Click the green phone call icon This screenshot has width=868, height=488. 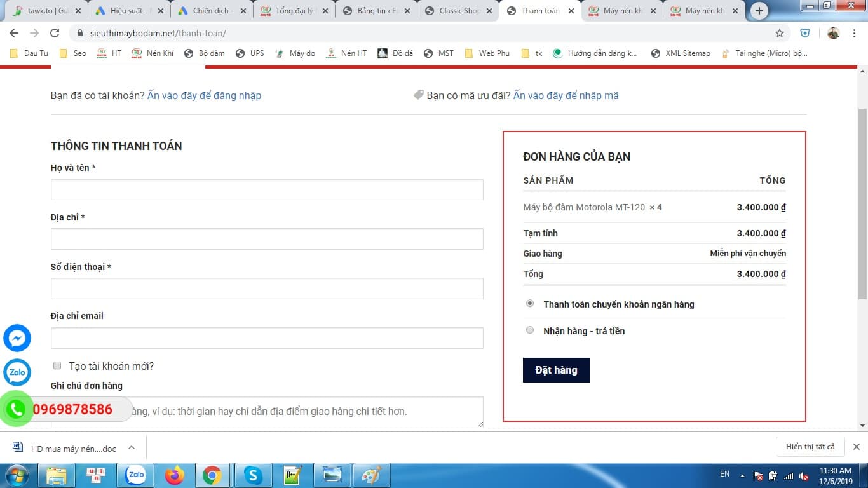pyautogui.click(x=17, y=410)
